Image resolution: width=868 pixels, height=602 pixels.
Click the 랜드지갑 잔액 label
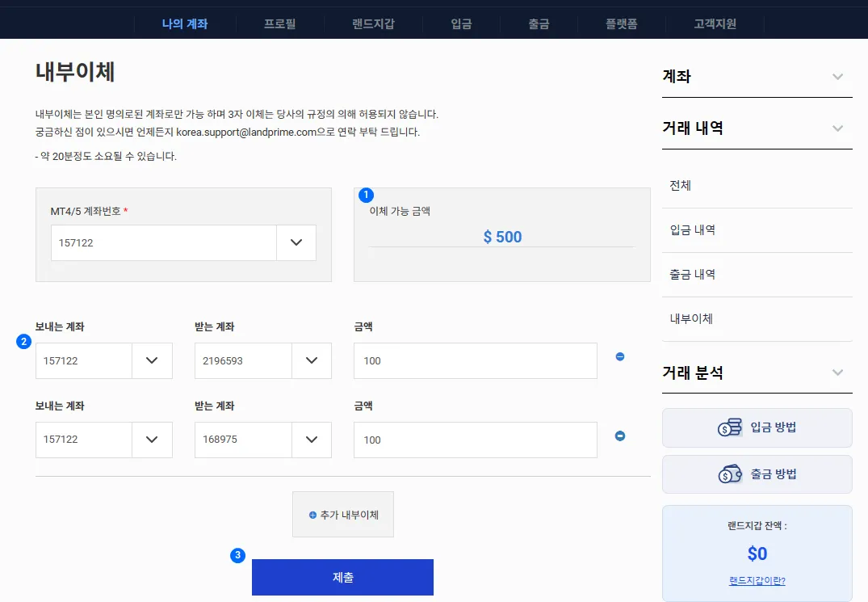[757, 525]
